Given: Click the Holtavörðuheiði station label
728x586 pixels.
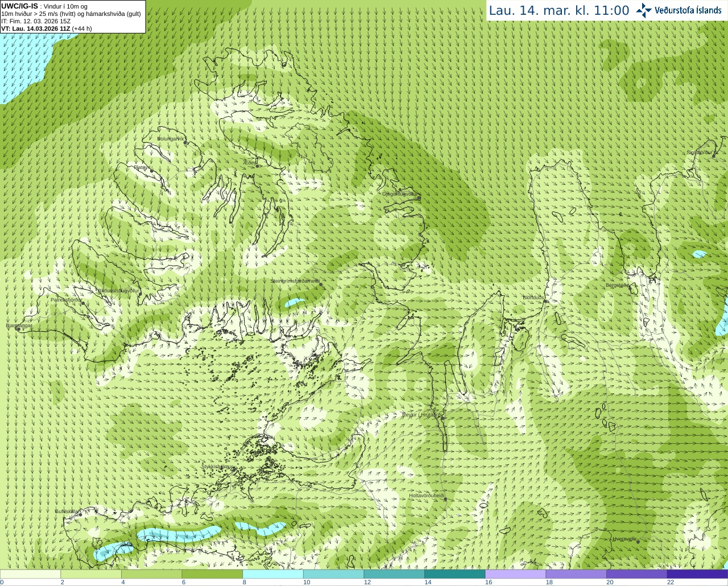Looking at the screenshot, I should (x=427, y=496).
